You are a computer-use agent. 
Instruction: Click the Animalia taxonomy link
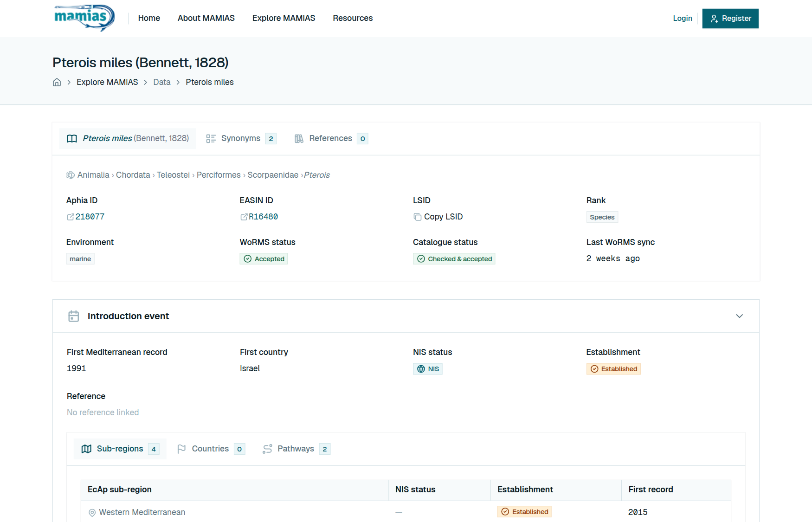(93, 175)
